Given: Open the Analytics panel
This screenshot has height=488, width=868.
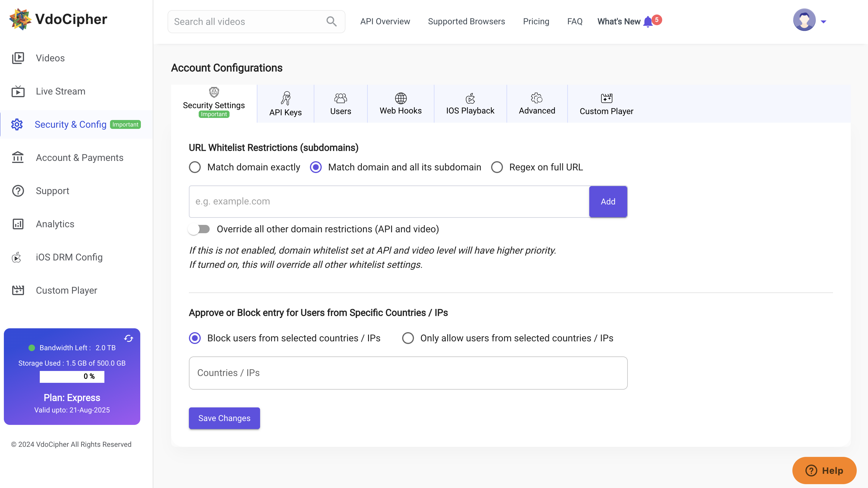Looking at the screenshot, I should (55, 224).
